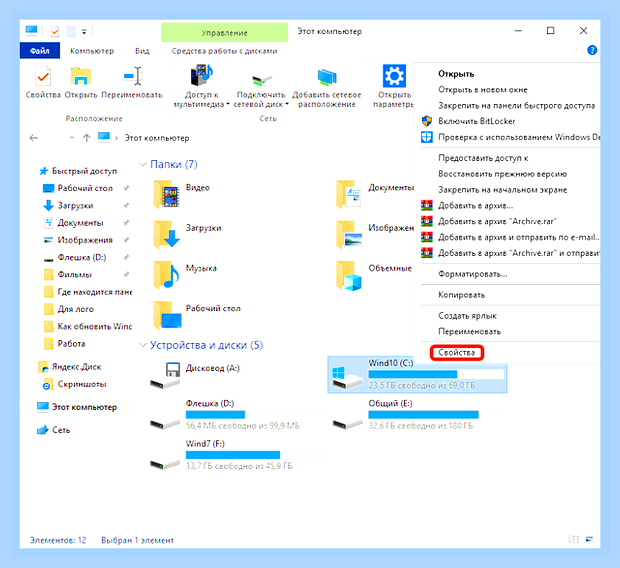Select Яндекс.Диск in navigation pane
The width and height of the screenshot is (620, 568).
pyautogui.click(x=76, y=367)
